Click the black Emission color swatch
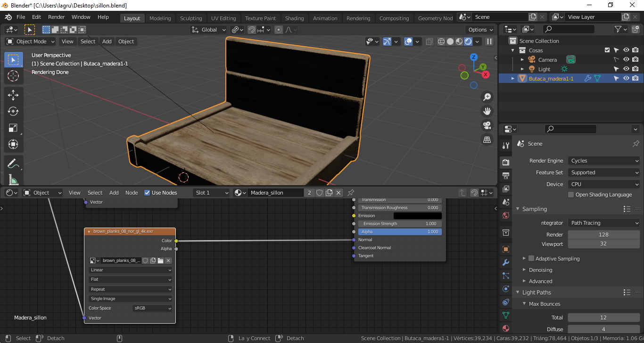This screenshot has width=644, height=343. [418, 216]
